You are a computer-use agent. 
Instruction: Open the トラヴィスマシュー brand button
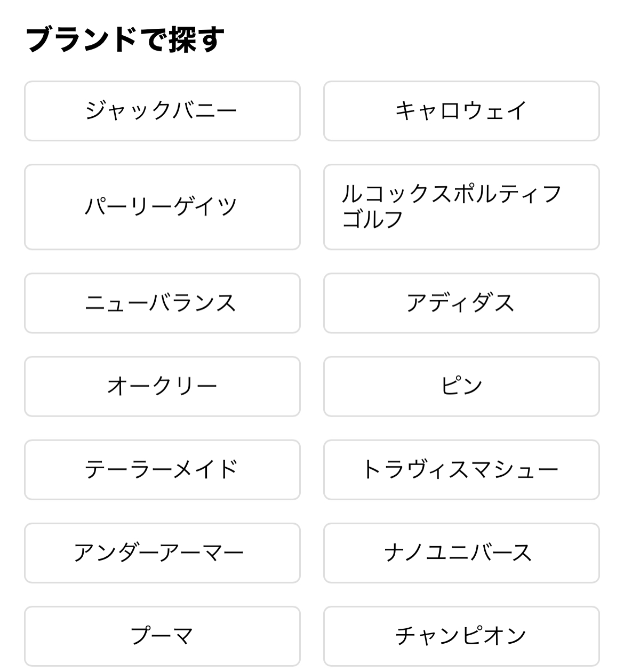coord(461,469)
